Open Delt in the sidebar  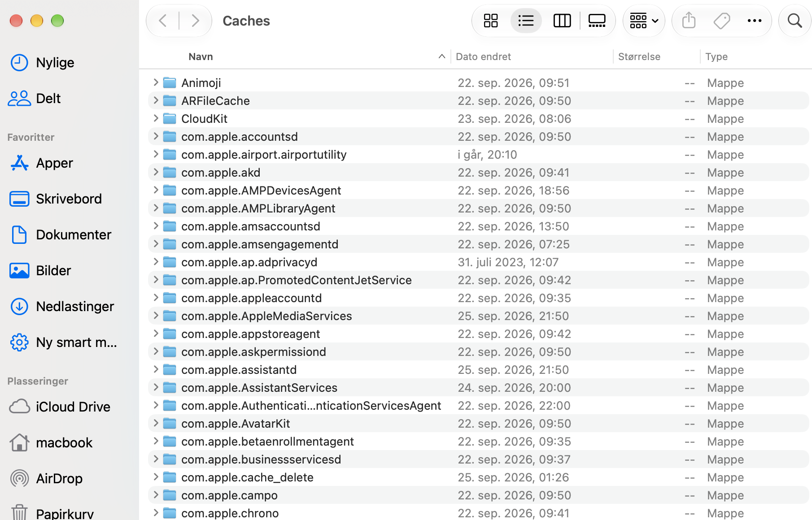click(x=34, y=99)
